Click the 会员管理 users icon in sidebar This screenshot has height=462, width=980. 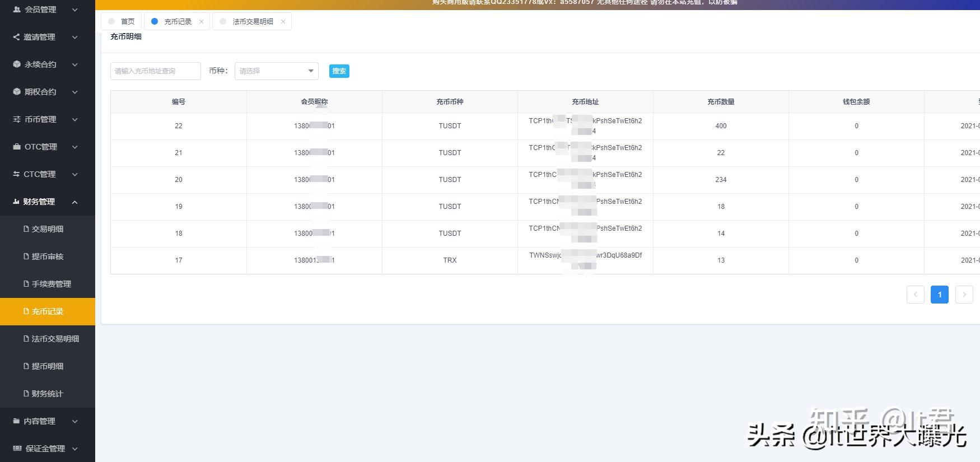coord(17,10)
